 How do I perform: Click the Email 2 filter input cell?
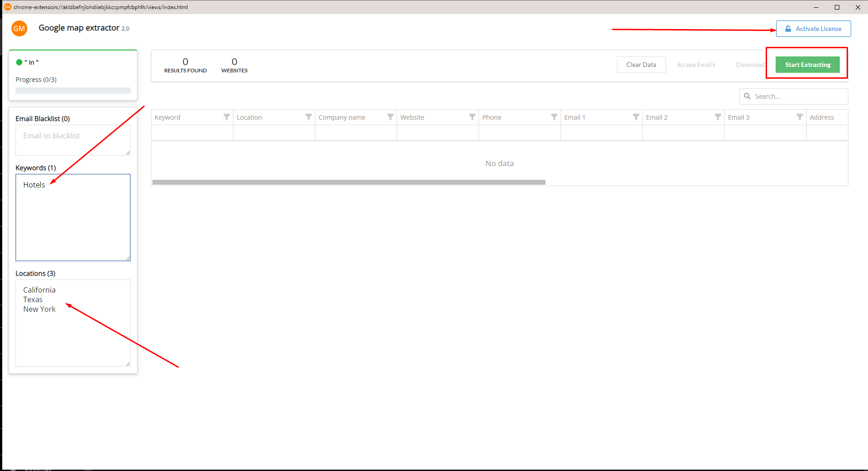point(683,133)
